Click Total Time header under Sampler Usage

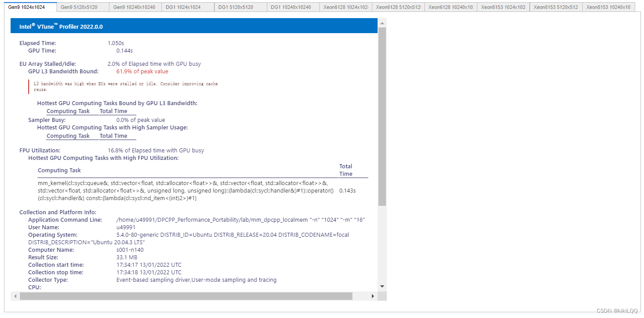point(113,136)
